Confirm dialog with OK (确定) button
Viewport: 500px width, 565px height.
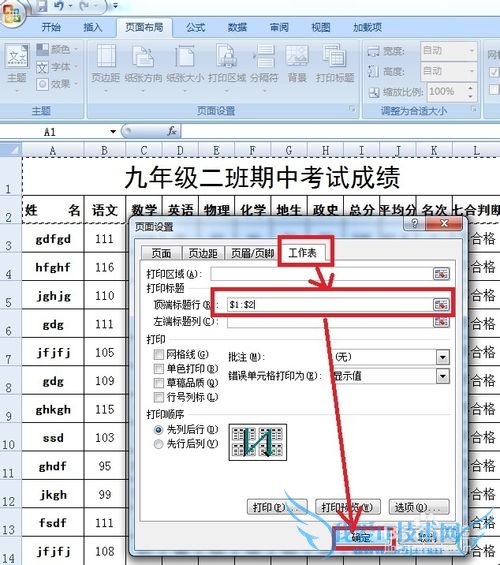click(362, 538)
